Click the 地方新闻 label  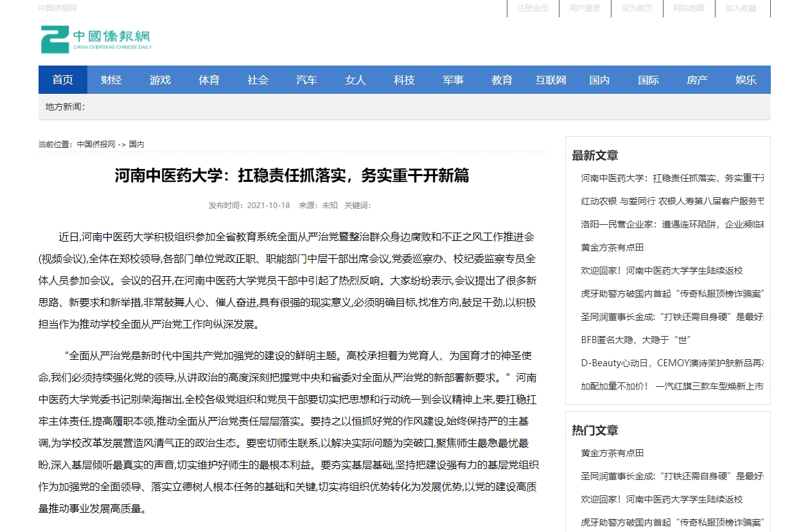65,107
